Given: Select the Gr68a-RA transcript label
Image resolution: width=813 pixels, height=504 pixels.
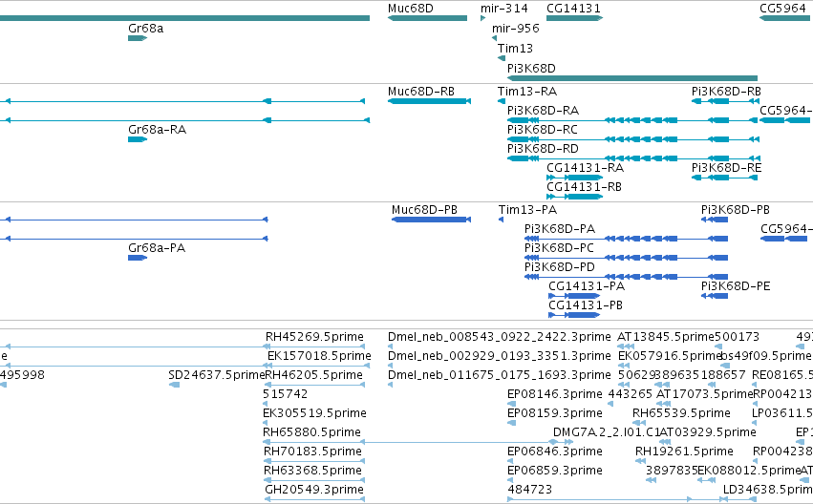Looking at the screenshot, I should pyautogui.click(x=157, y=130).
